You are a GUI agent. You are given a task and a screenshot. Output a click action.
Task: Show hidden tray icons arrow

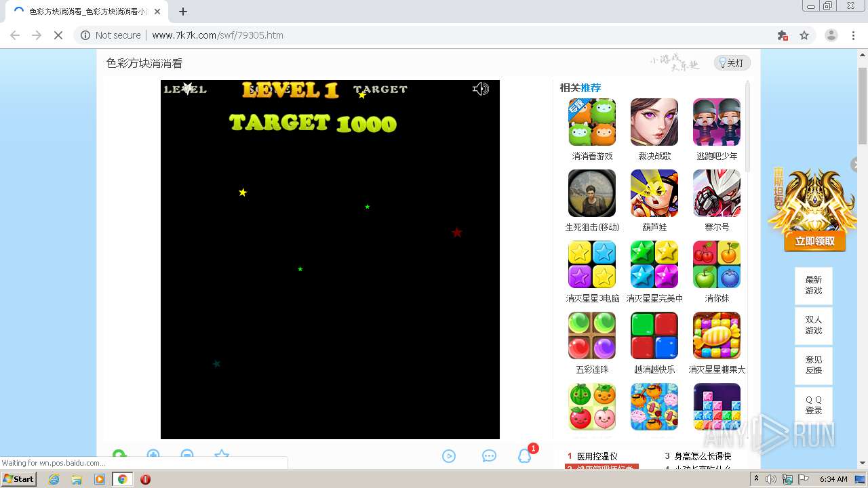pyautogui.click(x=756, y=479)
